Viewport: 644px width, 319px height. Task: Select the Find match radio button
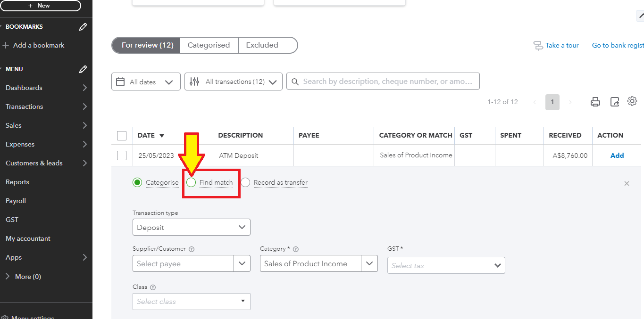(191, 182)
